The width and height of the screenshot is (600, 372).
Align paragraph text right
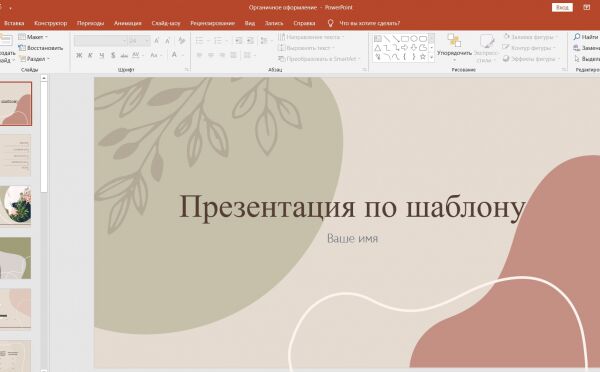(222, 55)
